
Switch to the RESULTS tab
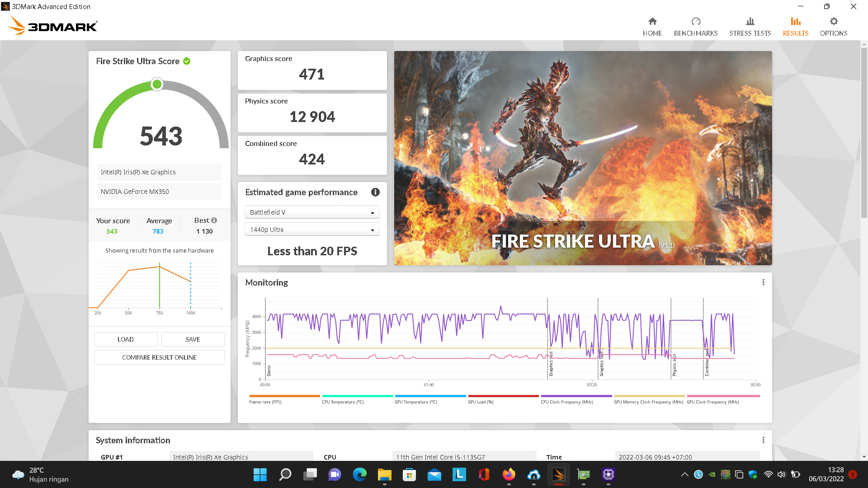click(796, 27)
